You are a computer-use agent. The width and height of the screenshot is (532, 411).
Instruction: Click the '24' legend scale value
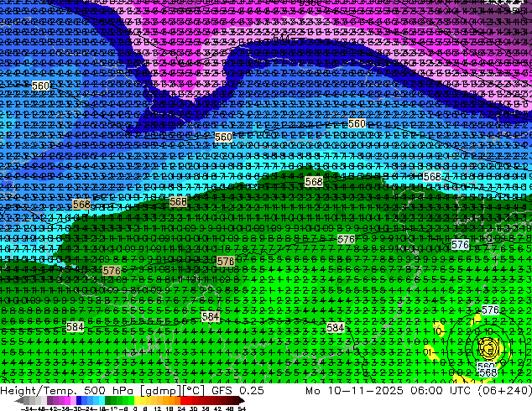[x=181, y=408]
